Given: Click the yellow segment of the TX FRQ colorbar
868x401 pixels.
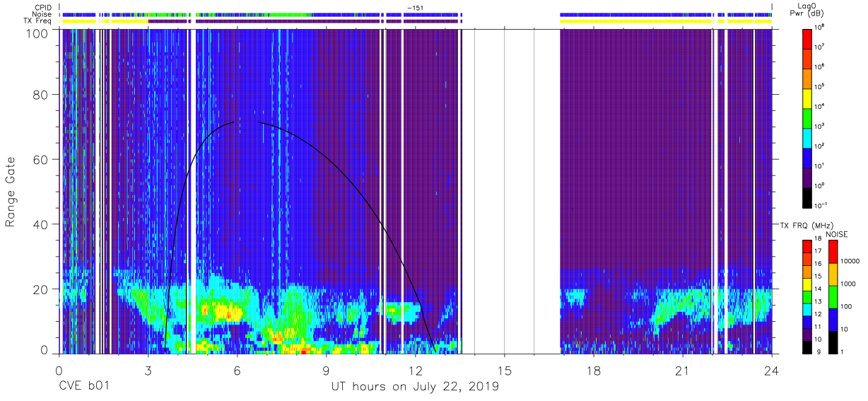Looking at the screenshot, I should tap(808, 284).
